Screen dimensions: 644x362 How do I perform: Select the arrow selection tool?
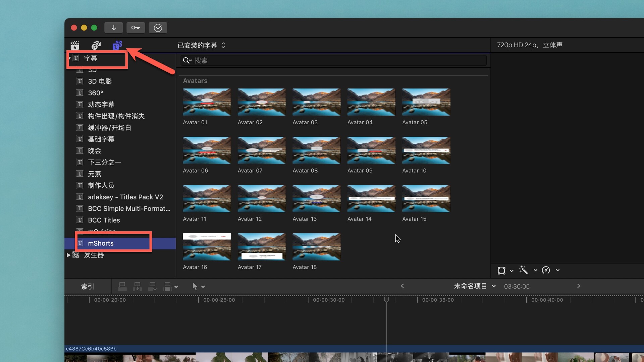(x=195, y=286)
